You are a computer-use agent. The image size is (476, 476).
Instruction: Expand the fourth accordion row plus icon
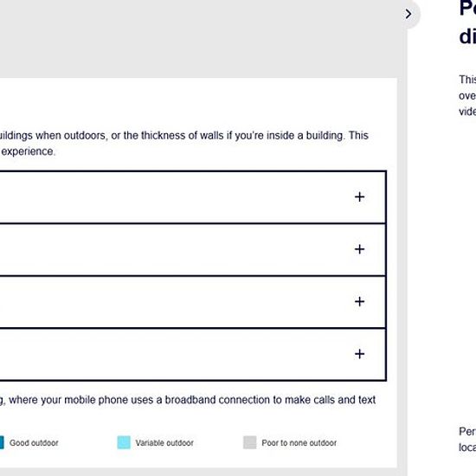[359, 354]
